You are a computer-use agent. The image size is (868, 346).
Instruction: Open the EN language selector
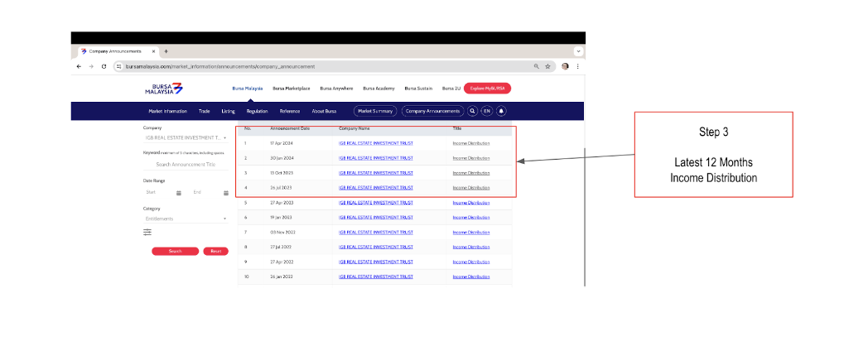coord(486,111)
